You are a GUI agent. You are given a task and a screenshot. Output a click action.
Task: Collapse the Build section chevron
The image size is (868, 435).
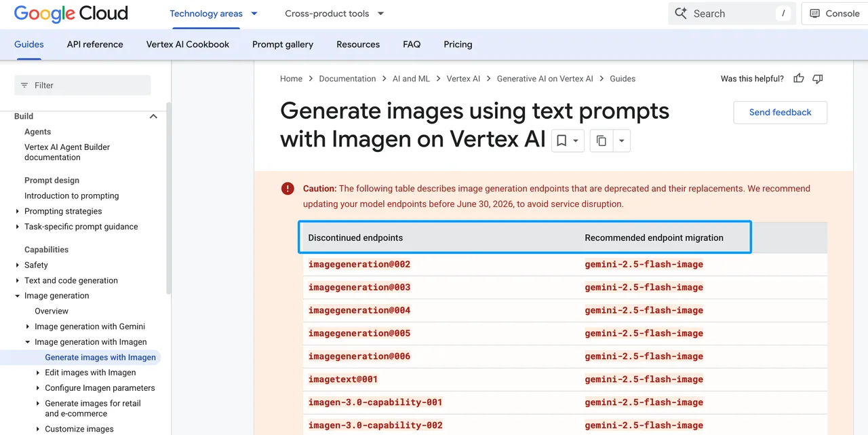(x=153, y=116)
